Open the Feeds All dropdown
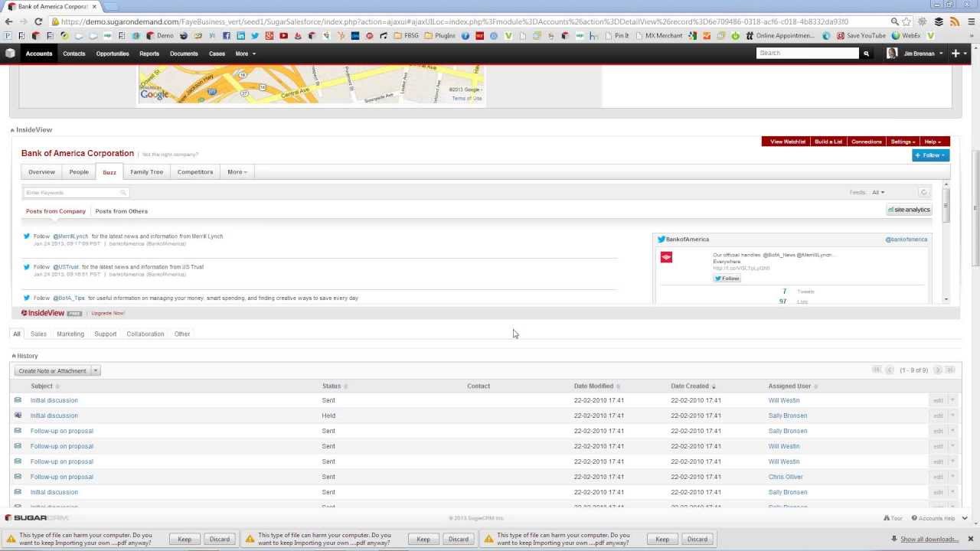Screen dimensions: 980x551 [x=878, y=193]
